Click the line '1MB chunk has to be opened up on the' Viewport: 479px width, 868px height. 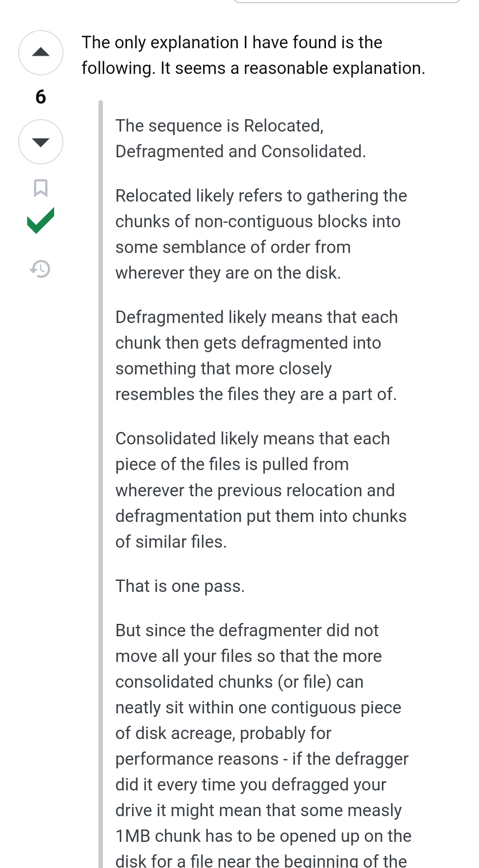pyautogui.click(x=263, y=836)
